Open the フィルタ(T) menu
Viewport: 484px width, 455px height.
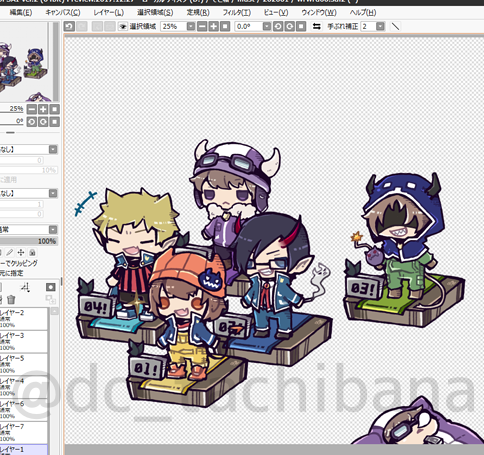237,13
